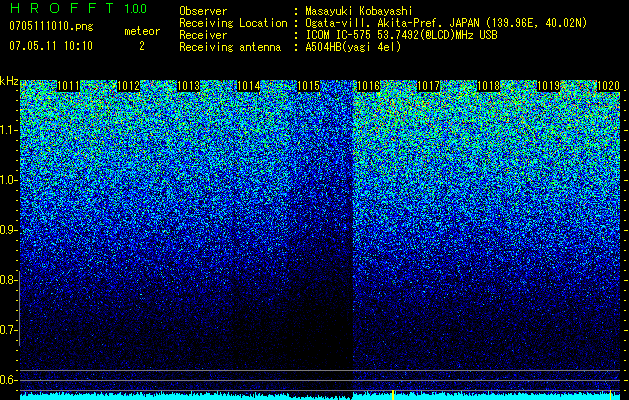The width and height of the screenshot is (629, 400).
Task: Click the 1.0 frequency axis label
Action: point(8,180)
